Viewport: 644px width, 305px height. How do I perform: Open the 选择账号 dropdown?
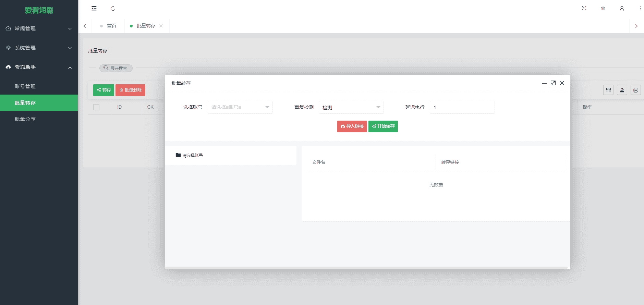click(x=240, y=107)
